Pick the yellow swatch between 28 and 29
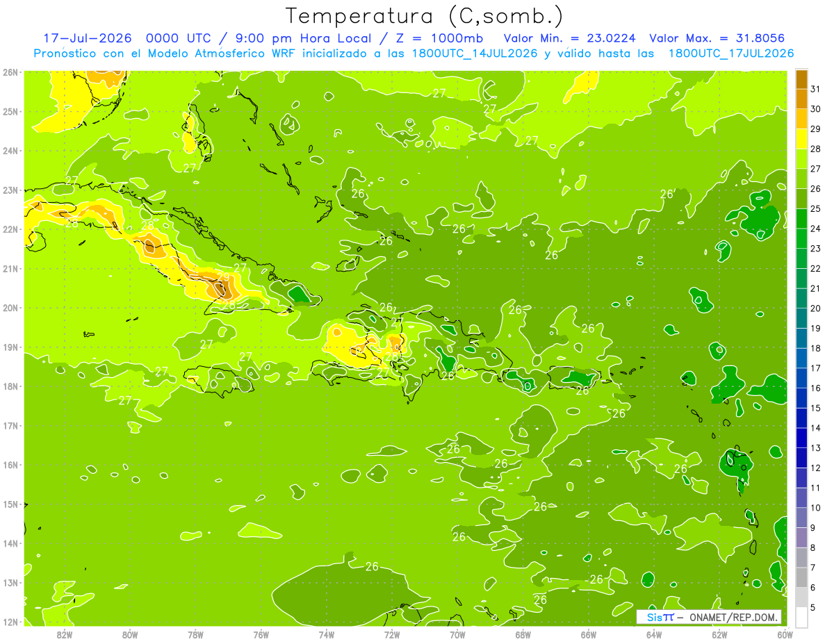 [801, 139]
